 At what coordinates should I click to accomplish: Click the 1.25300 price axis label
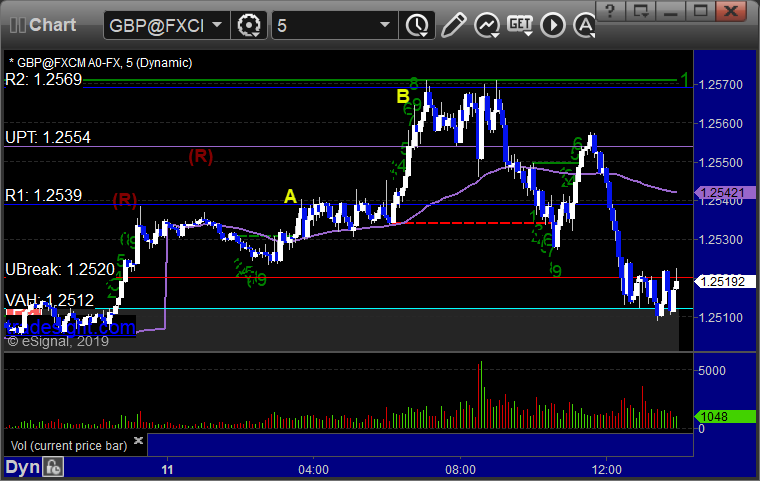(720, 240)
